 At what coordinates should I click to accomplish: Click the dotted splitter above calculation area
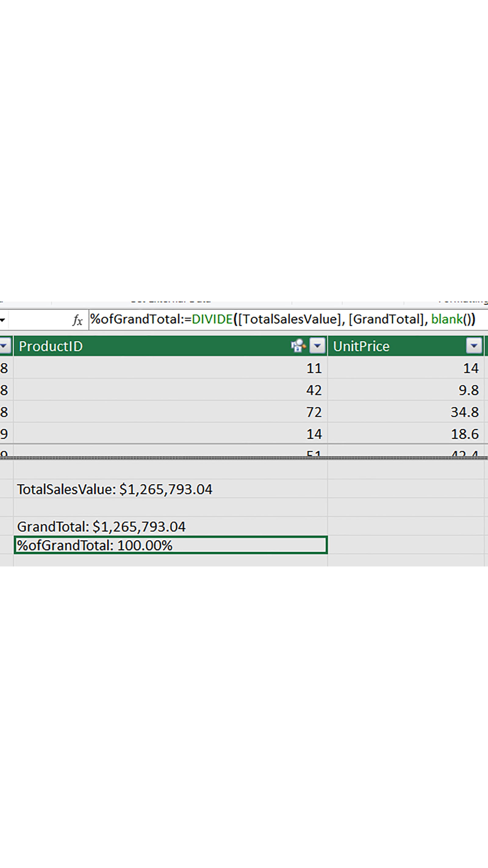(x=244, y=458)
